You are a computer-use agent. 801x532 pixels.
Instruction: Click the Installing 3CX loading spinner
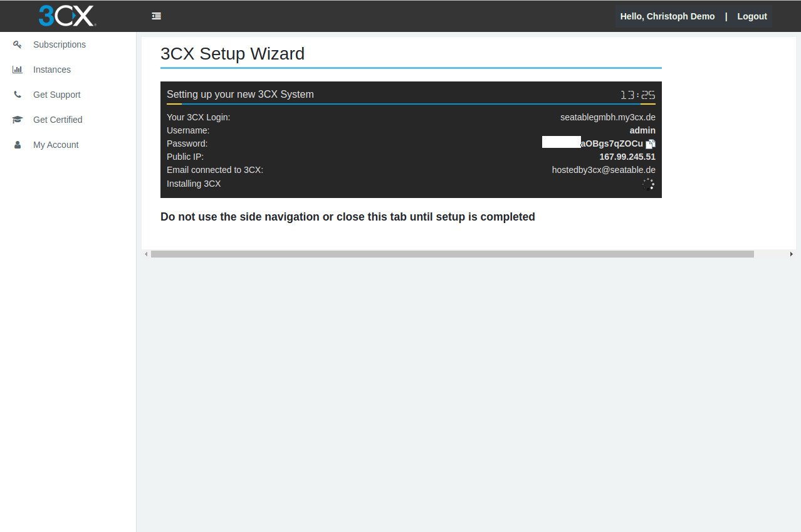(649, 184)
